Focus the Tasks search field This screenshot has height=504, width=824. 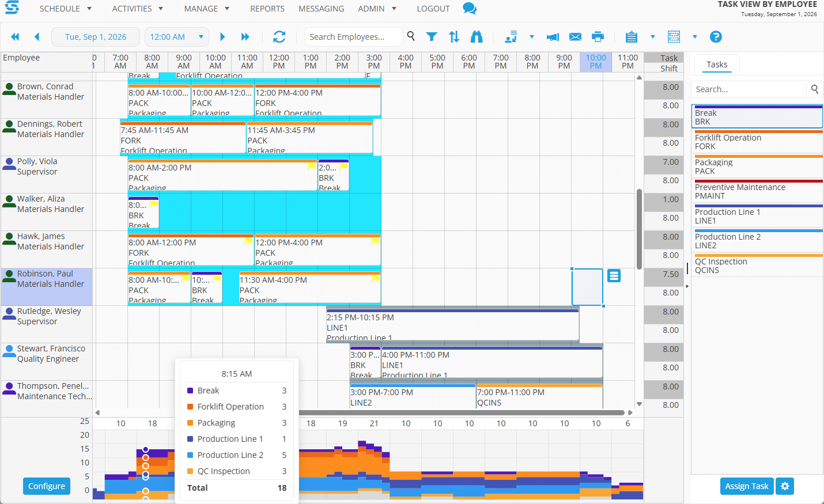[x=750, y=89]
